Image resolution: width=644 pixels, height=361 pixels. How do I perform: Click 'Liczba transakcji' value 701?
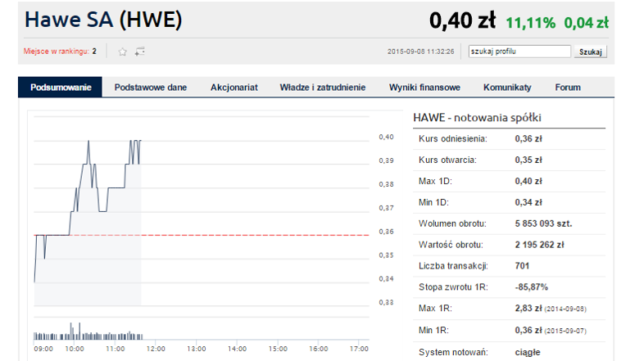tap(522, 266)
